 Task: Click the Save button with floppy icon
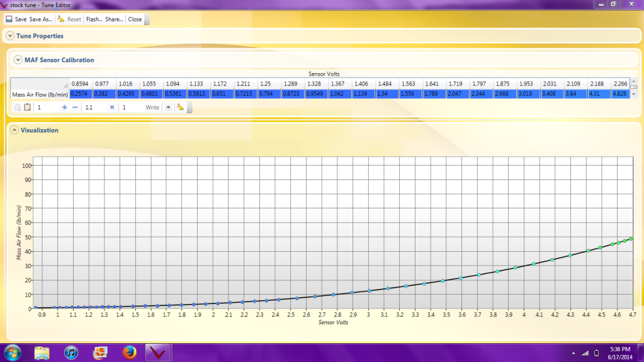[16, 20]
